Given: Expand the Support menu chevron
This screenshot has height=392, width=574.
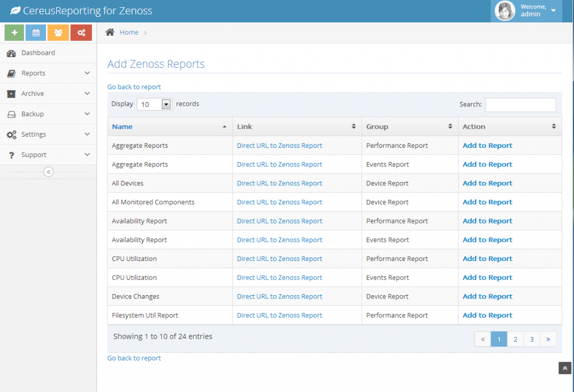Looking at the screenshot, I should (x=87, y=155).
